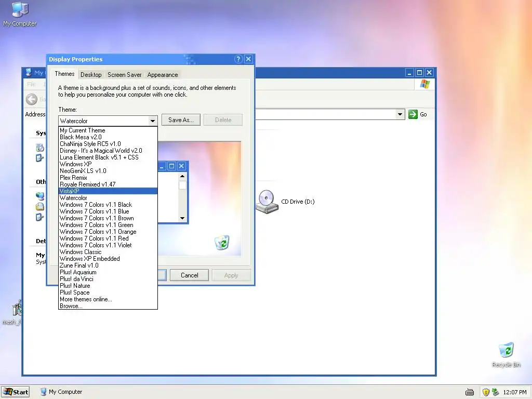The height and width of the screenshot is (399, 532).
Task: Open the Start menu
Action: (x=16, y=392)
